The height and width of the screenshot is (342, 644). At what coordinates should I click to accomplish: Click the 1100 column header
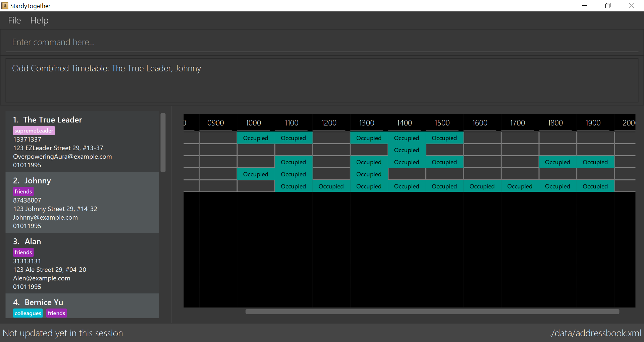click(291, 123)
